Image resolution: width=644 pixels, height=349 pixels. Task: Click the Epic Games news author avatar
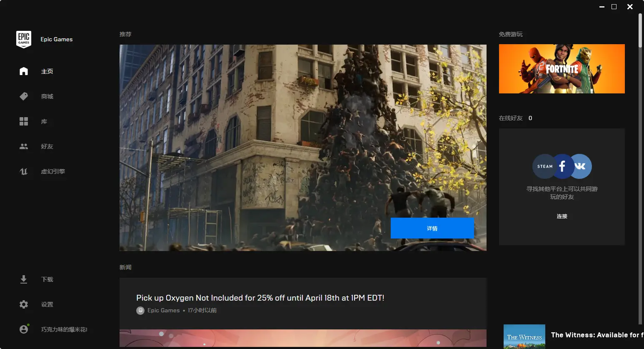pyautogui.click(x=140, y=311)
